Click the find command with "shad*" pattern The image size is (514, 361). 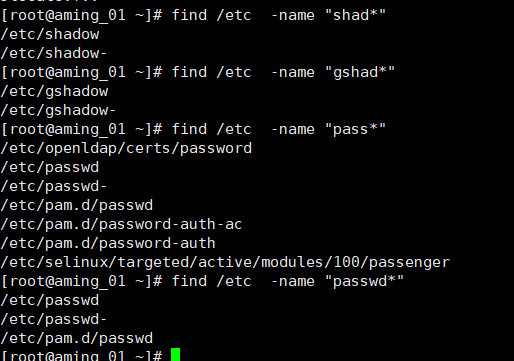point(279,15)
